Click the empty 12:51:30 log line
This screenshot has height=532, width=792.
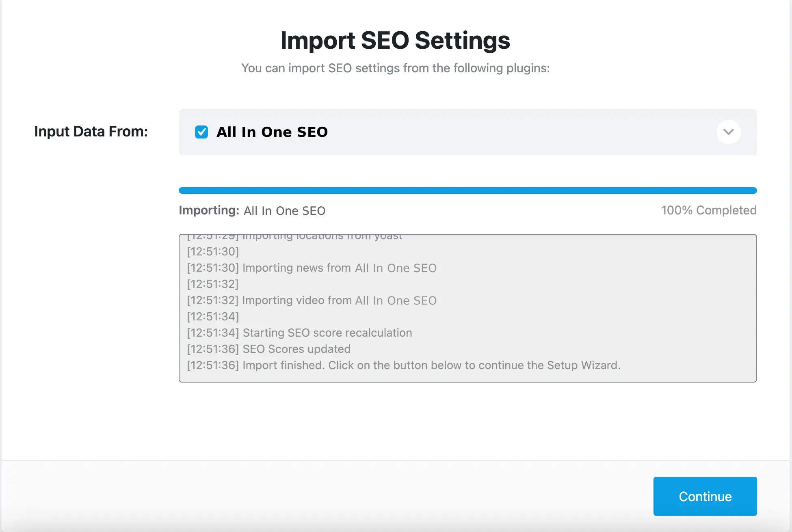pos(213,251)
